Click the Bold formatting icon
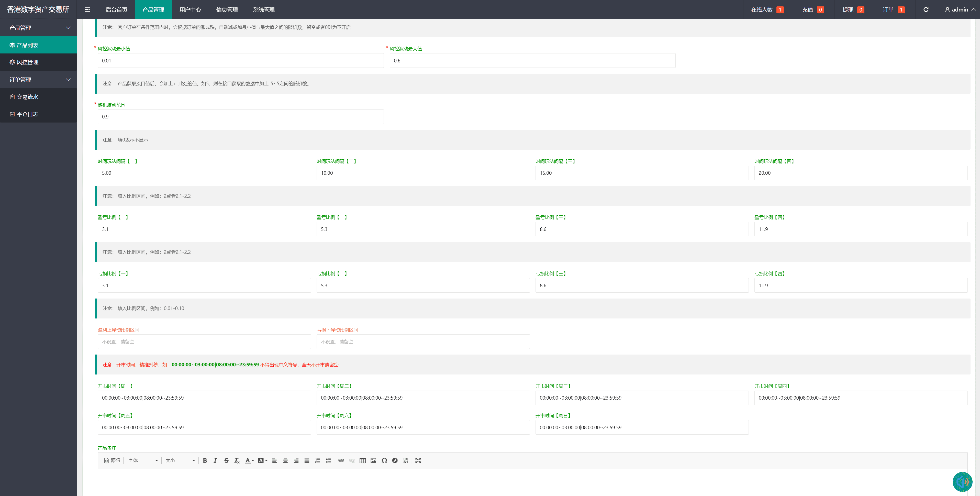The image size is (980, 496). pyautogui.click(x=205, y=460)
